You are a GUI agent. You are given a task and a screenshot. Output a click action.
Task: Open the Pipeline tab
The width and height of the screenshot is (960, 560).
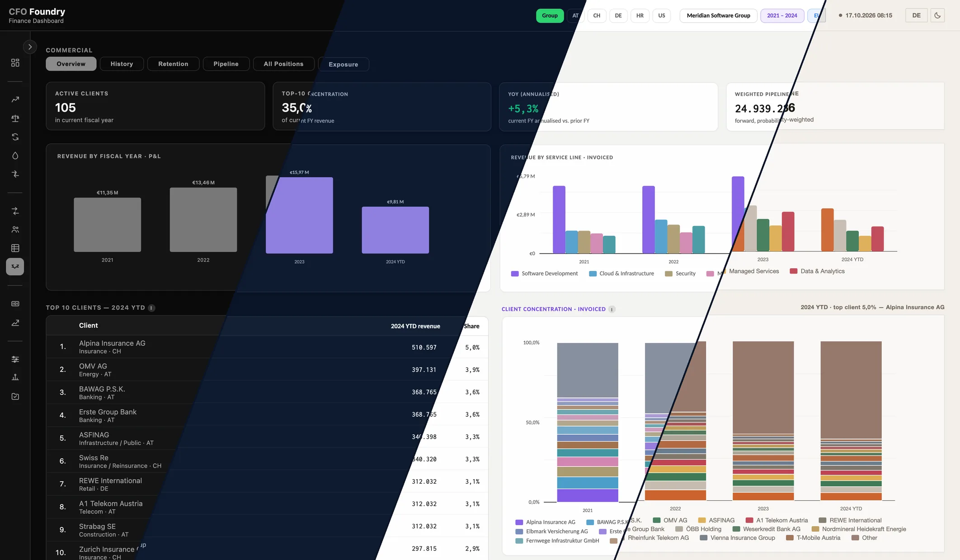226,64
